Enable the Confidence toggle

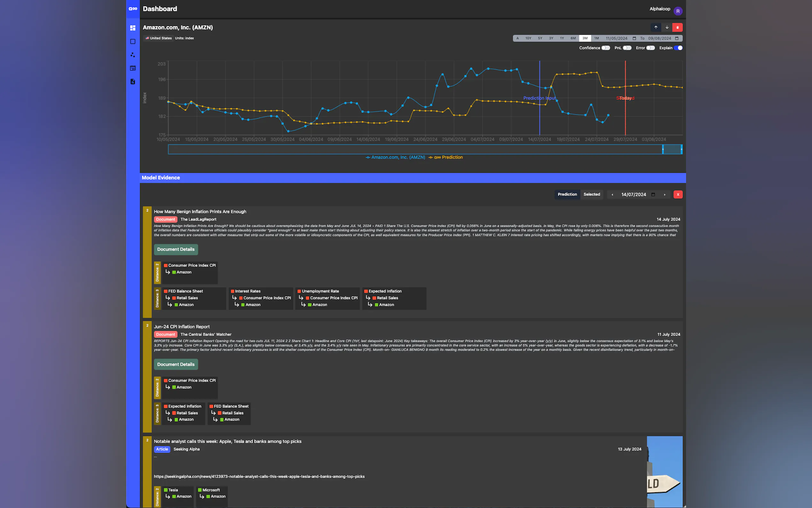(605, 48)
